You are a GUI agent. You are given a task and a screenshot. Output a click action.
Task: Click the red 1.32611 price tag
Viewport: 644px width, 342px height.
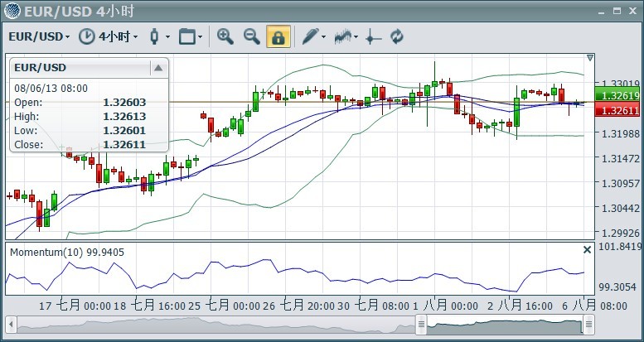click(617, 110)
